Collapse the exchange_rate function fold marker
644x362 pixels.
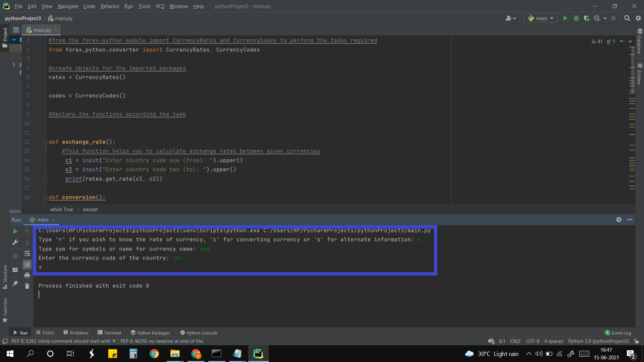(x=46, y=142)
